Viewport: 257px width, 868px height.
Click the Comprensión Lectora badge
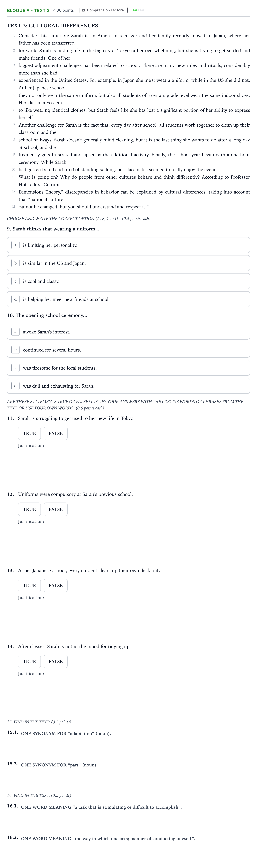(x=104, y=10)
